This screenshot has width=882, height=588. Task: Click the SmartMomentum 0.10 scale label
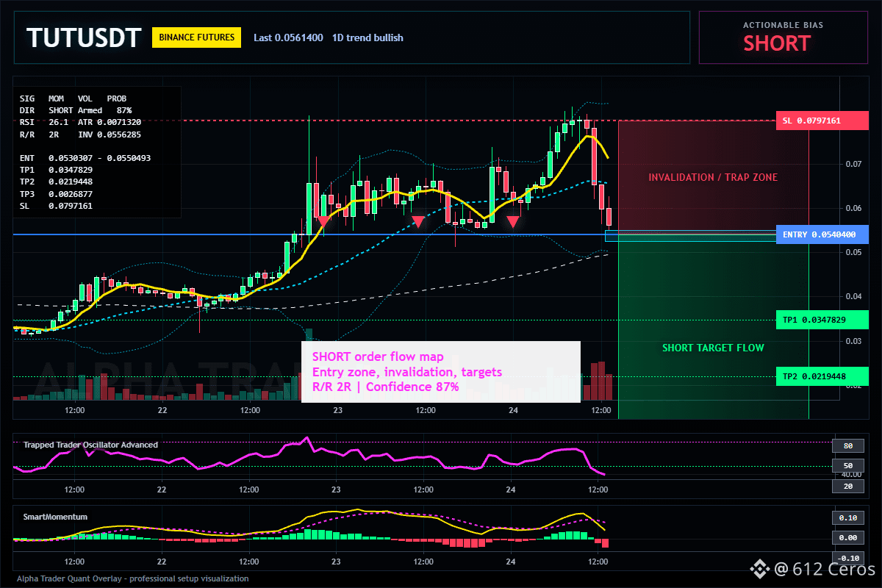click(847, 517)
